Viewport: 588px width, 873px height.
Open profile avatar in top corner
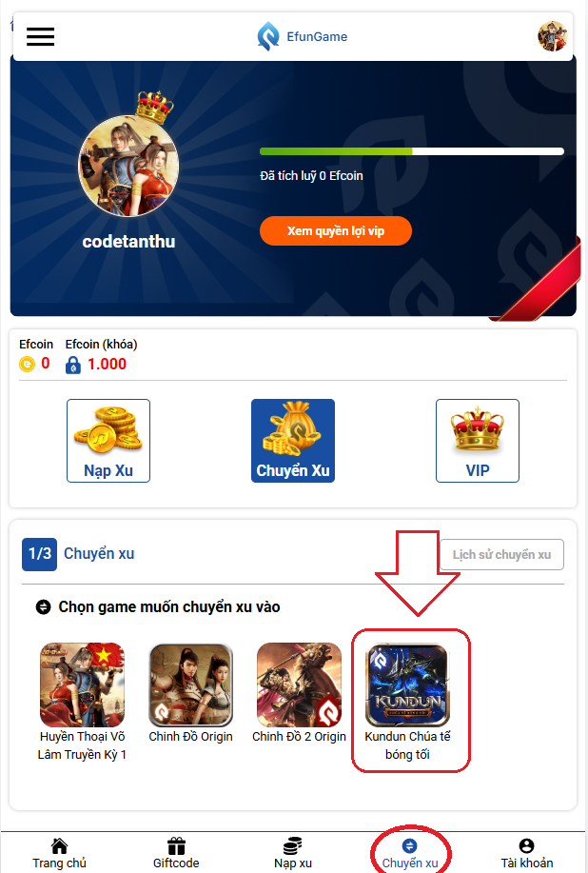point(552,36)
